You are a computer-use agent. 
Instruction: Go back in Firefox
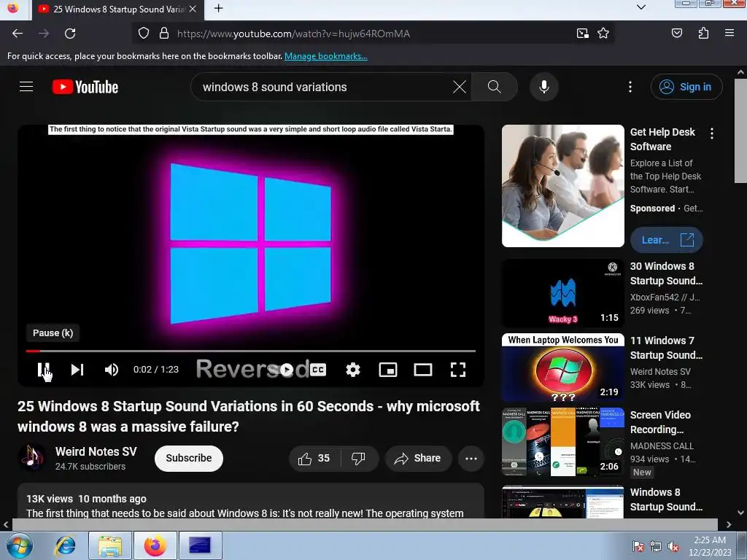[18, 34]
